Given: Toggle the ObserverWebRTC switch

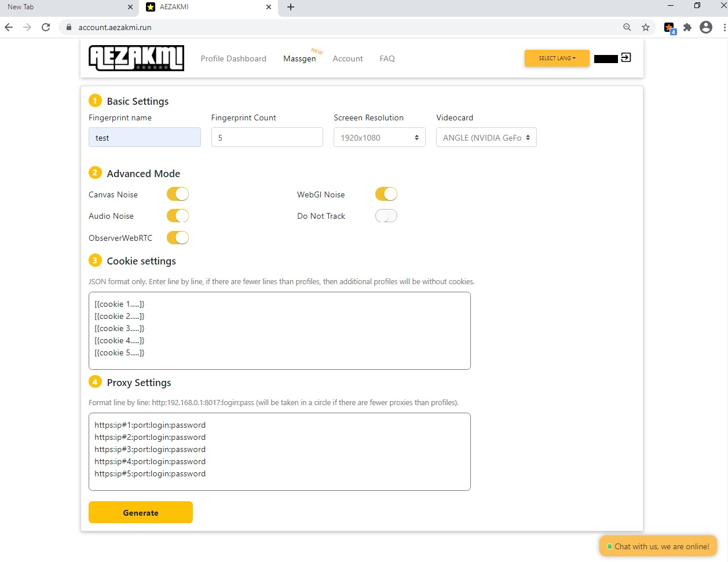Looking at the screenshot, I should coord(178,237).
